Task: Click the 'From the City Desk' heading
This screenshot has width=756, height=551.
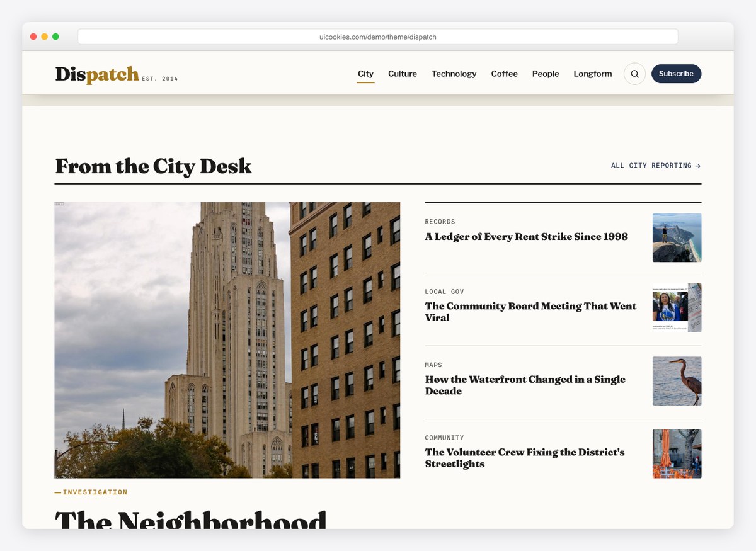Action: pos(153,166)
